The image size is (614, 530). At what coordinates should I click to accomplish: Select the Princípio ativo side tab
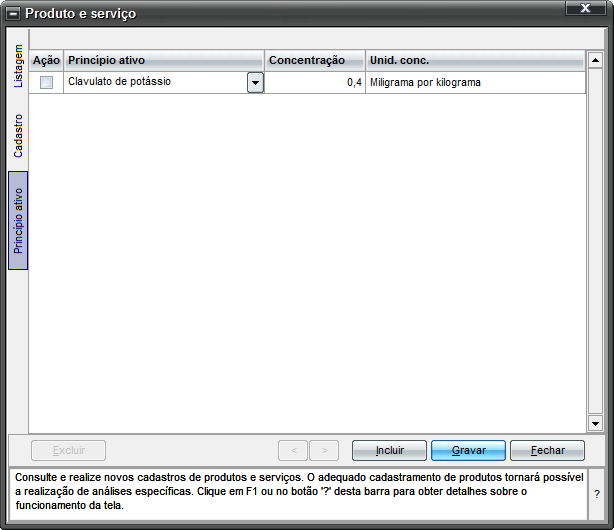click(x=18, y=221)
